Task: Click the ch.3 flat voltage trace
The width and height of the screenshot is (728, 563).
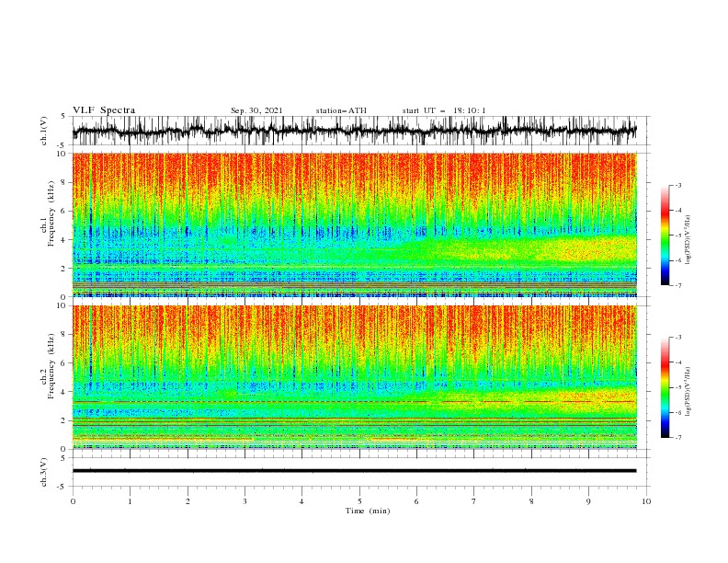Action: tap(354, 471)
